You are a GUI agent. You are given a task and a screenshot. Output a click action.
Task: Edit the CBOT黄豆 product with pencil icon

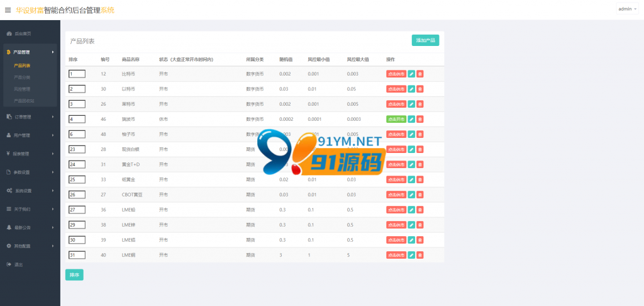pos(411,195)
